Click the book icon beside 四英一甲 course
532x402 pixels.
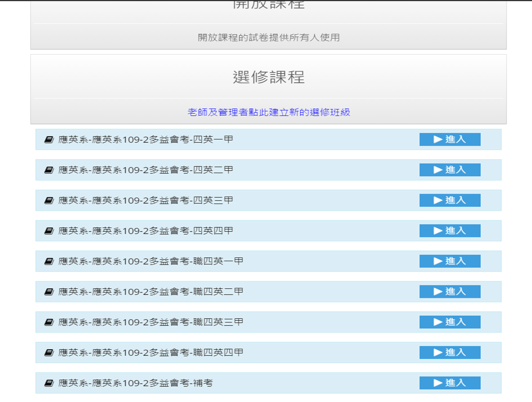[49, 140]
